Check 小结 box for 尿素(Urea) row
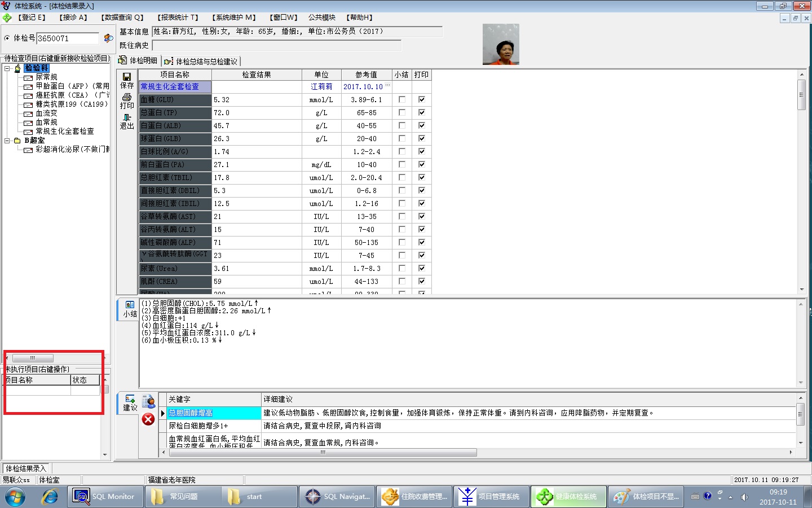The width and height of the screenshot is (812, 508). coord(402,268)
